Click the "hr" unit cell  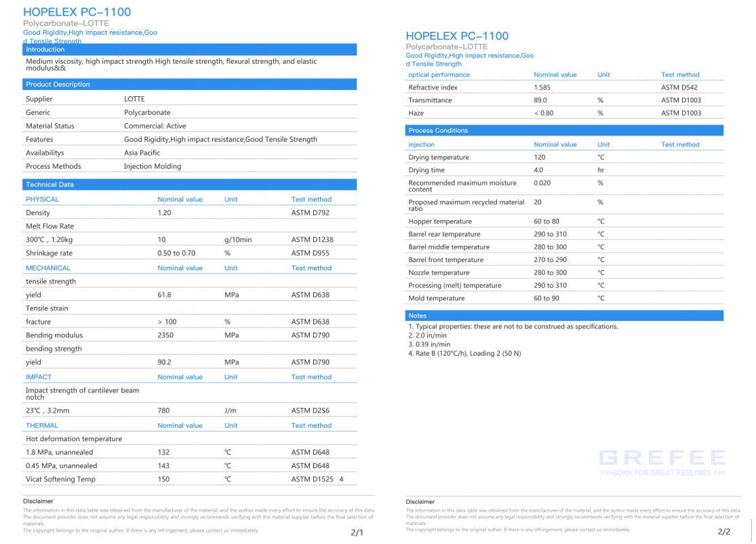point(601,170)
